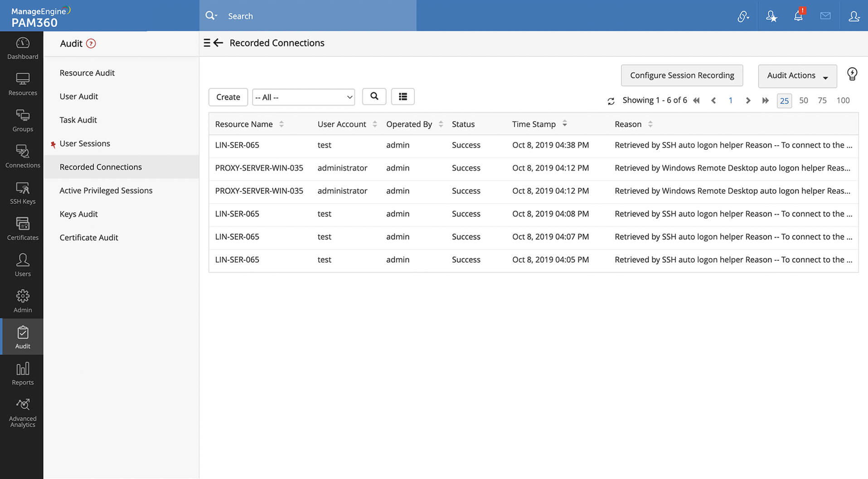Toggle the hamburger menu beside back arrow
Viewport: 868px width, 479px height.
tap(207, 43)
